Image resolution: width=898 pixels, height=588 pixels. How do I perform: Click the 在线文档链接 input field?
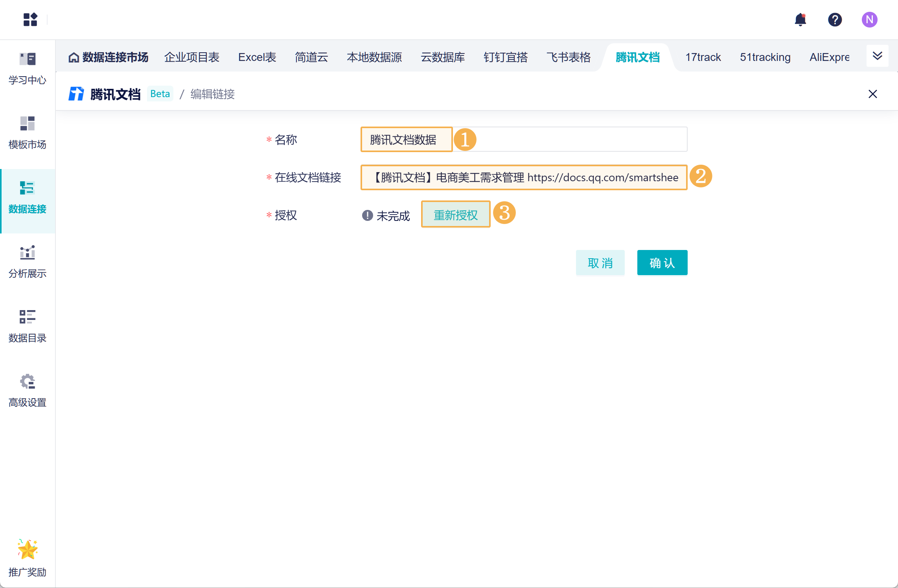point(523,178)
